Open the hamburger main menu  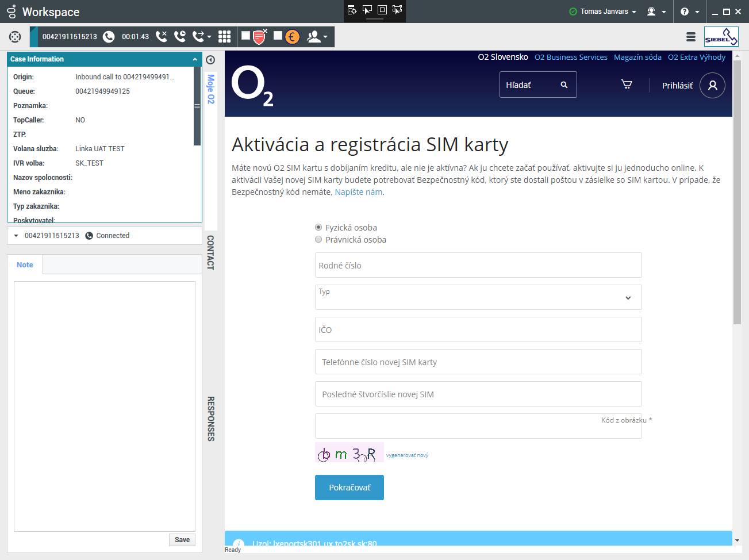(x=691, y=37)
